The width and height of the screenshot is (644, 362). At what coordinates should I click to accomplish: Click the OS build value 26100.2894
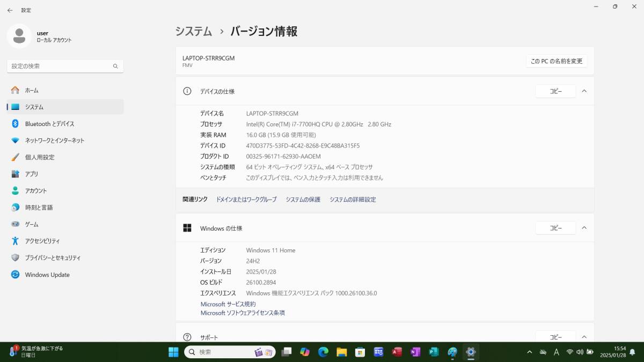pos(261,282)
